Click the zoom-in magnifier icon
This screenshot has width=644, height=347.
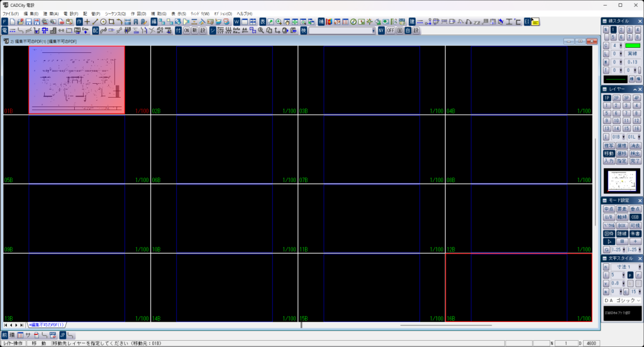click(x=279, y=22)
